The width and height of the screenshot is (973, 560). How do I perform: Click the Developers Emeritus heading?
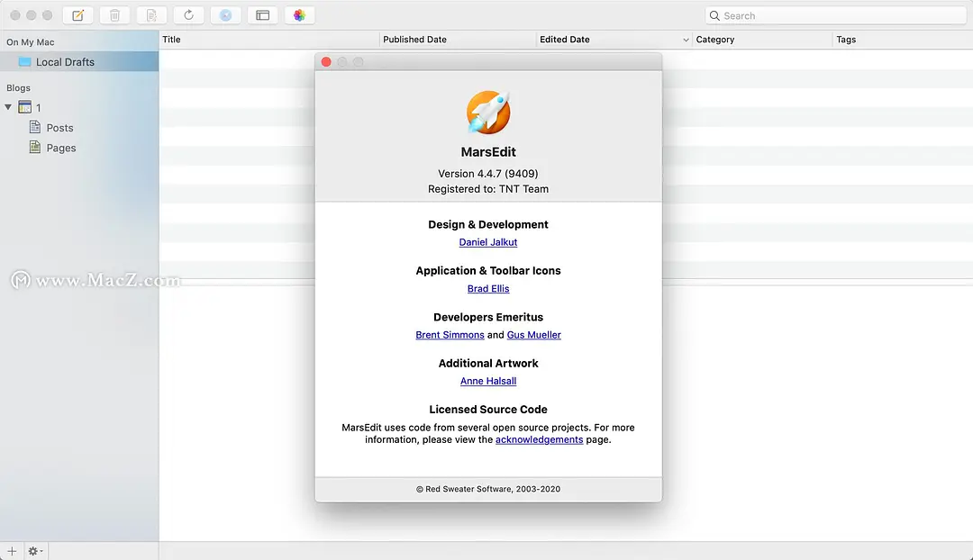pyautogui.click(x=488, y=317)
